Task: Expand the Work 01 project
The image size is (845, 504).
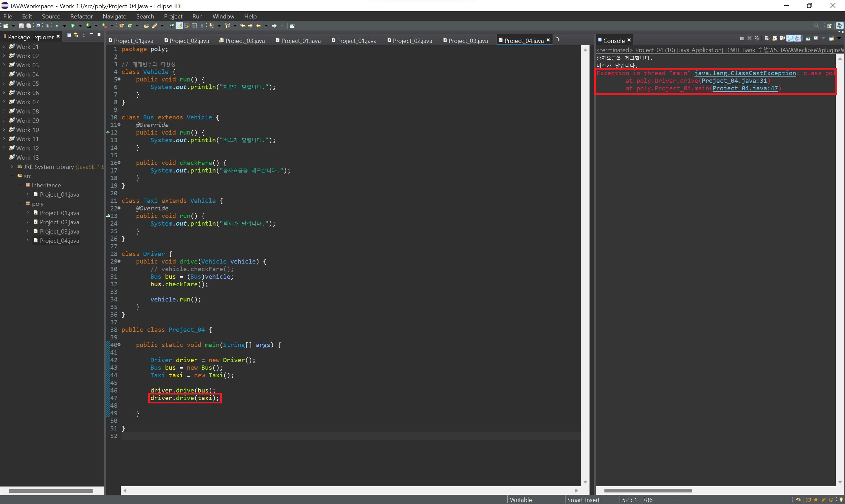Action: 4,47
